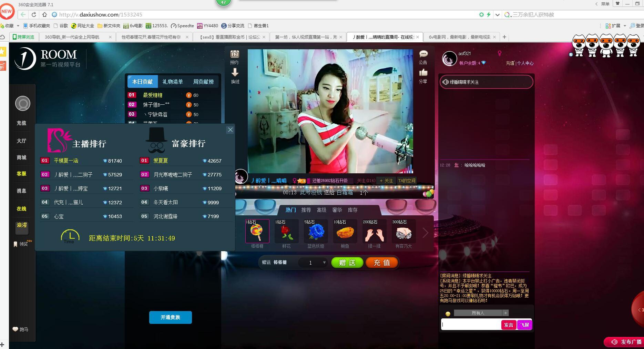Click the 领奖 bookmark icon in sidebar
The height and width of the screenshot is (349, 644).
[x=15, y=244]
